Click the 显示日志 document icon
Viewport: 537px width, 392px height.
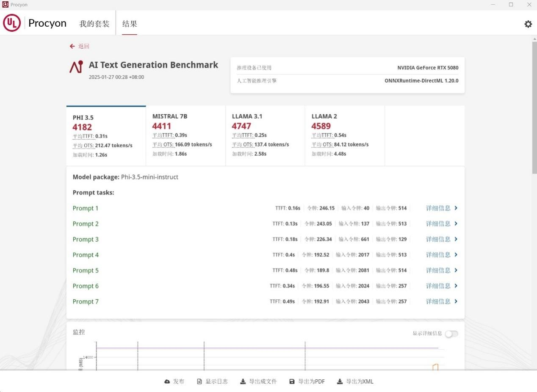point(199,381)
